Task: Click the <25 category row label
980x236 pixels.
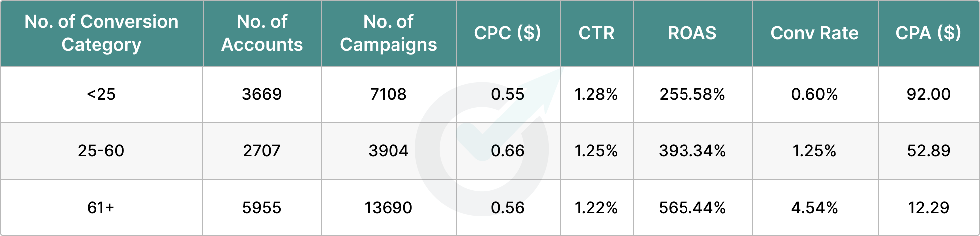Action: pos(101,94)
